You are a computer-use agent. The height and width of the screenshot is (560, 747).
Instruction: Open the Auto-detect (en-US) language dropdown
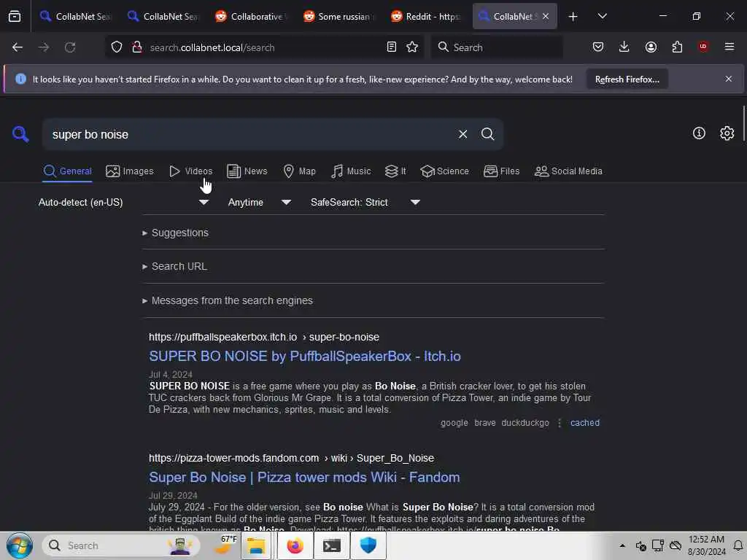pyautogui.click(x=123, y=203)
